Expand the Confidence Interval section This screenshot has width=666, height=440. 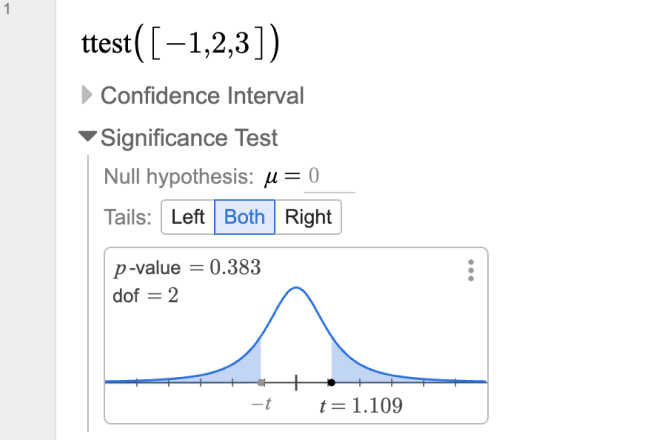[88, 96]
